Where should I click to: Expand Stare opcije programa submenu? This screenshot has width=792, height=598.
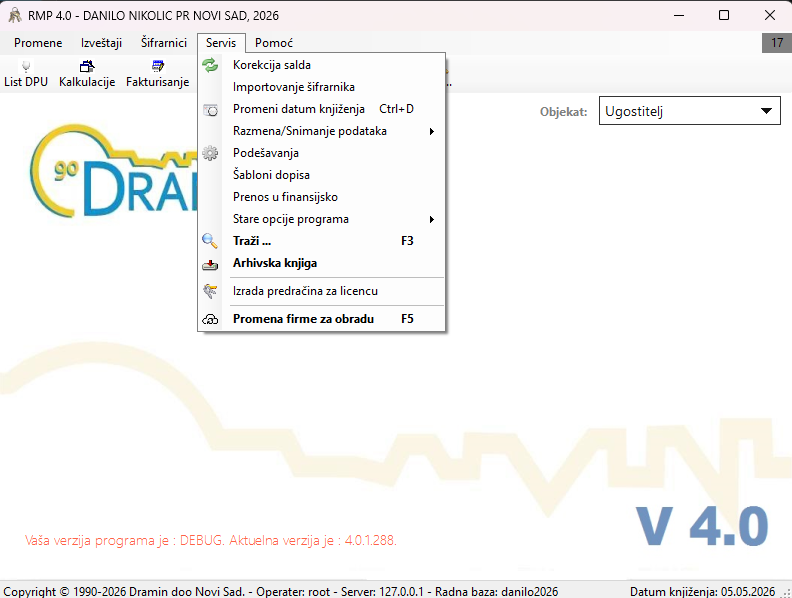(x=321, y=219)
